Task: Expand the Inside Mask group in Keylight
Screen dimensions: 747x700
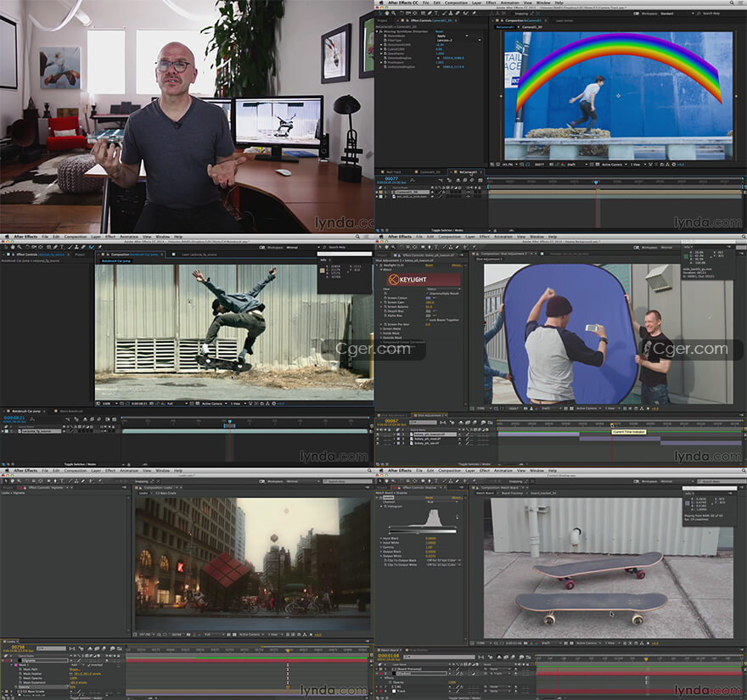Action: tap(381, 333)
